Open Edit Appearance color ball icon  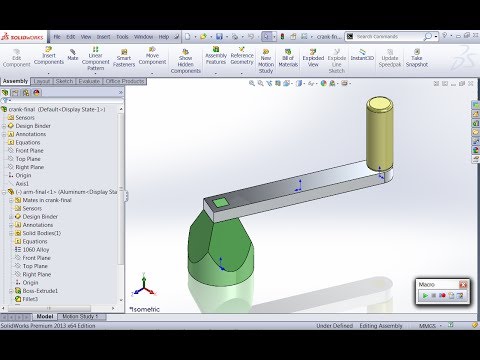coord(323,83)
